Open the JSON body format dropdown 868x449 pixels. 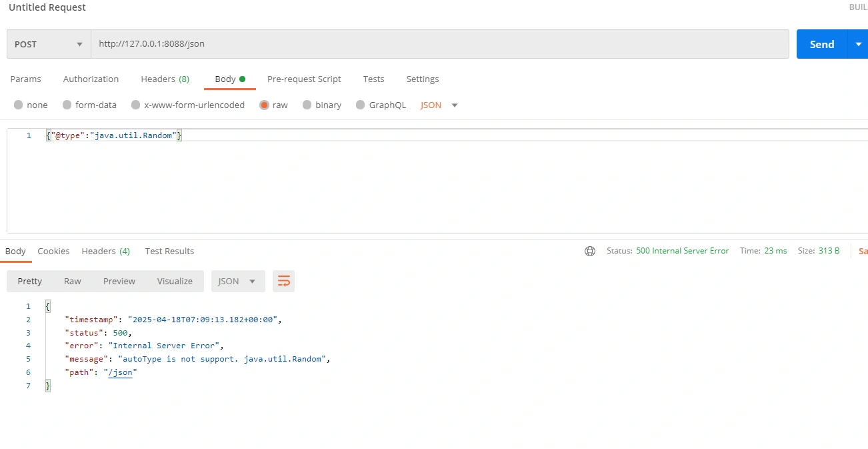[439, 105]
